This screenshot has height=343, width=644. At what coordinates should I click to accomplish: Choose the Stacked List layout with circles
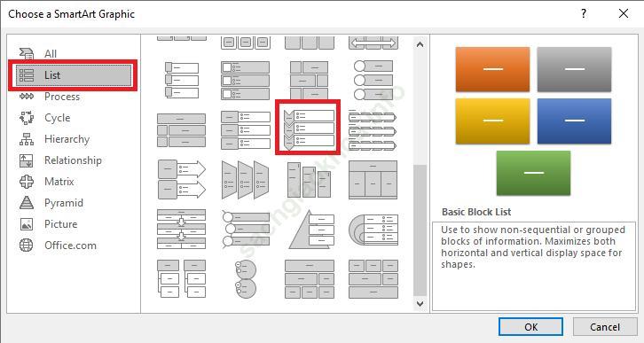point(245,279)
